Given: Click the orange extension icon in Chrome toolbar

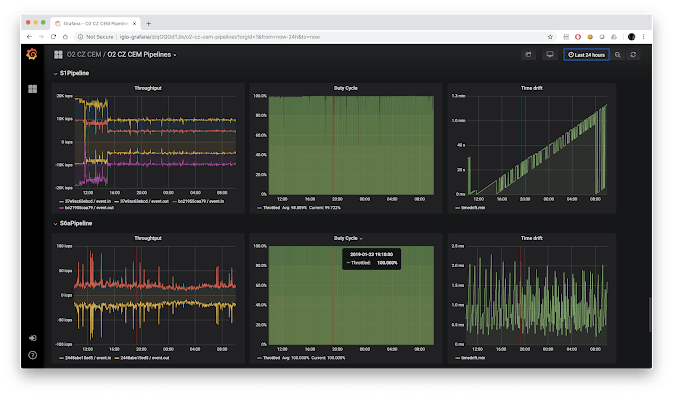Looking at the screenshot, I should (590, 37).
